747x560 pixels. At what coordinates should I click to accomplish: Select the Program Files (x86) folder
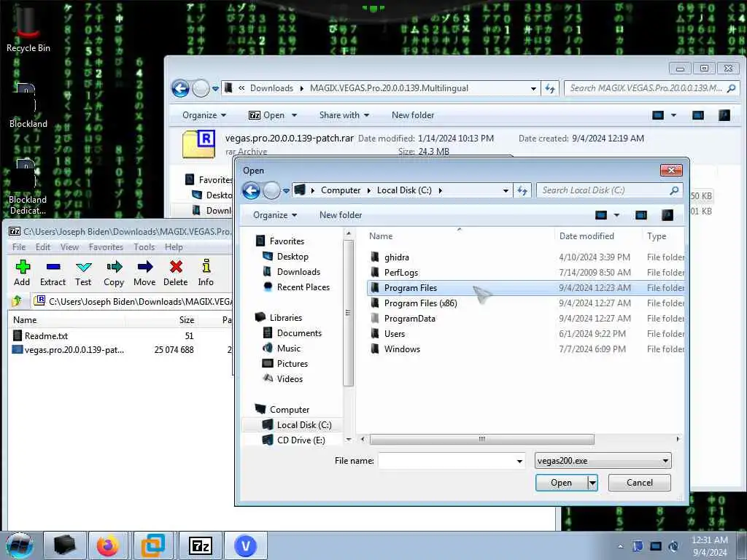[x=526, y=303]
